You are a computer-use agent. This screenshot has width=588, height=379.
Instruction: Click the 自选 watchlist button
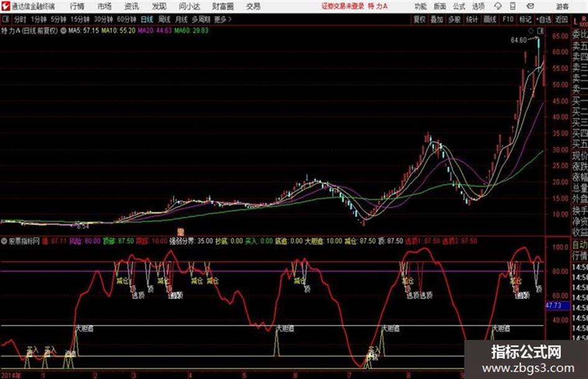(x=544, y=19)
